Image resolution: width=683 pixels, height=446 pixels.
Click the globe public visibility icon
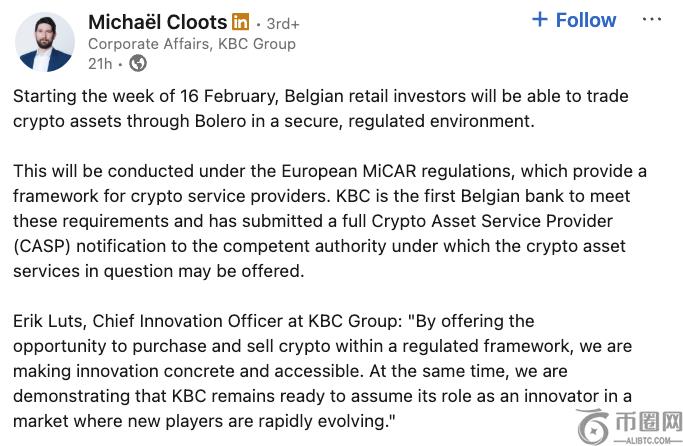138,64
